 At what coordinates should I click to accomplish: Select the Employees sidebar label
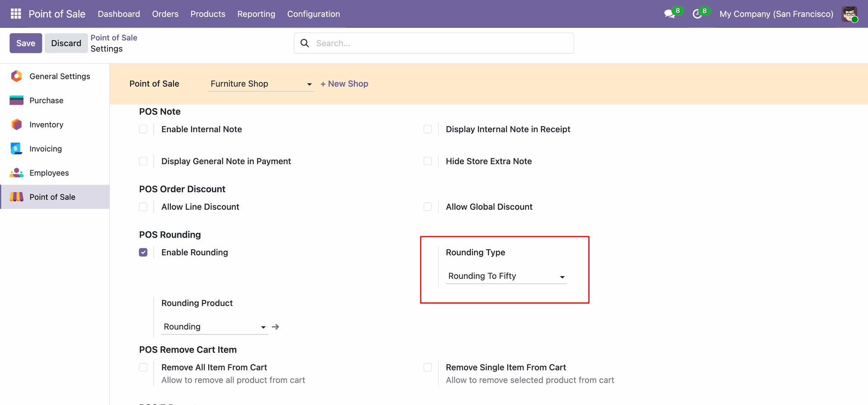[49, 173]
